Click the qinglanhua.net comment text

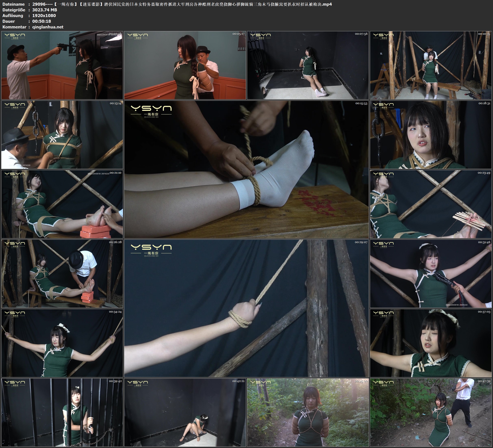[x=48, y=27]
